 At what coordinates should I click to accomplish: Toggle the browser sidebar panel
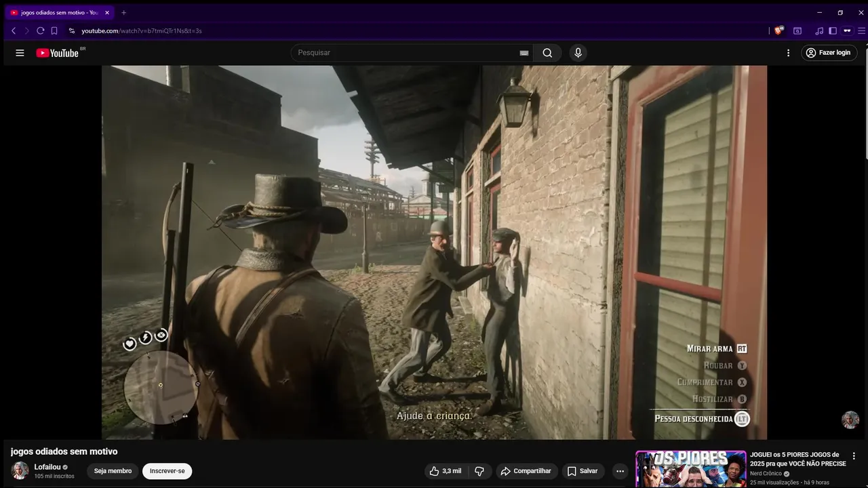coord(833,30)
